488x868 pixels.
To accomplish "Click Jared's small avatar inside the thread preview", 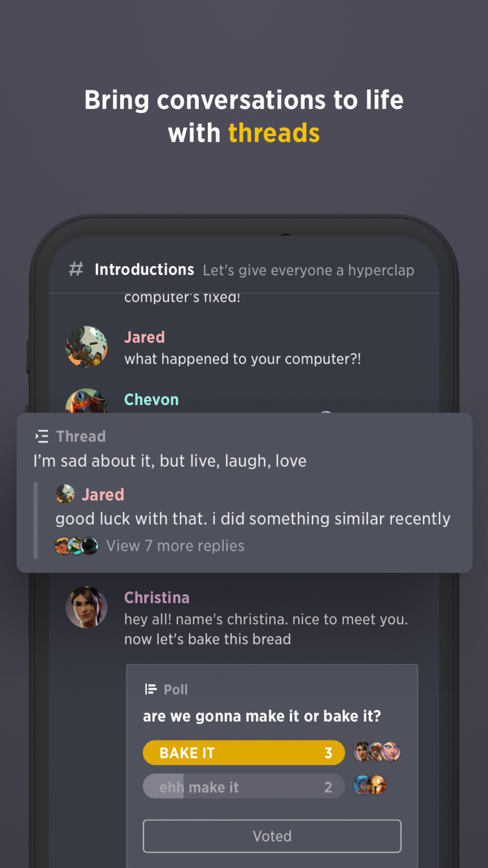I will coord(65,493).
